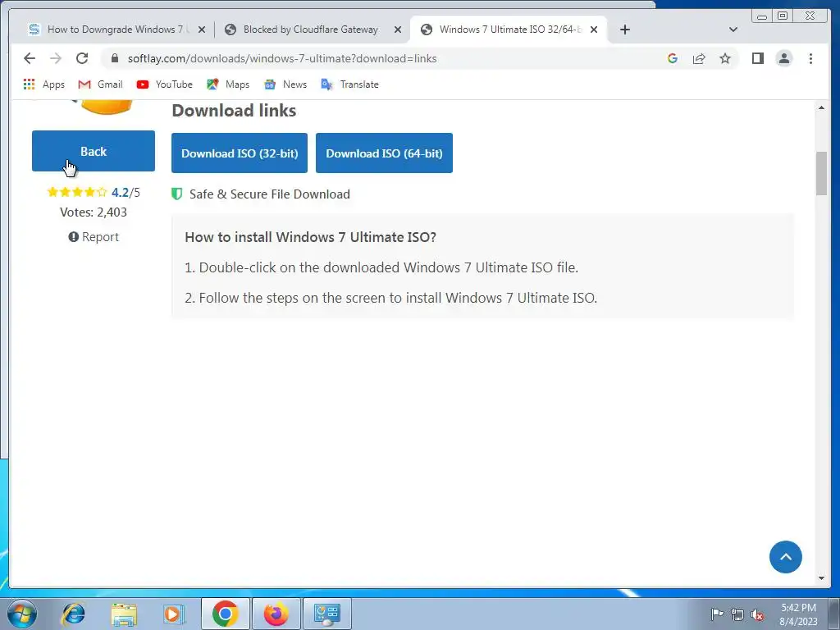
Task: Click the 4.2 star rating
Action: (x=94, y=192)
